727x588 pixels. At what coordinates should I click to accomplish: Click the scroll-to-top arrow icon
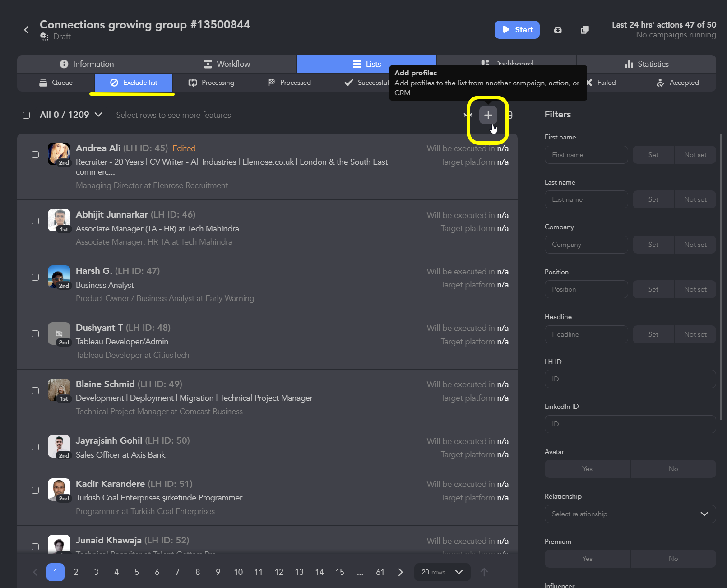pos(484,572)
